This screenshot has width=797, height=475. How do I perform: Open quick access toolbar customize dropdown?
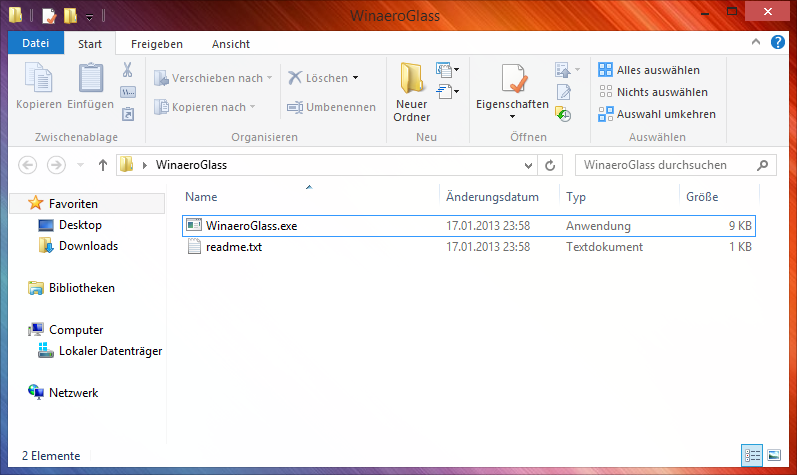coord(89,17)
